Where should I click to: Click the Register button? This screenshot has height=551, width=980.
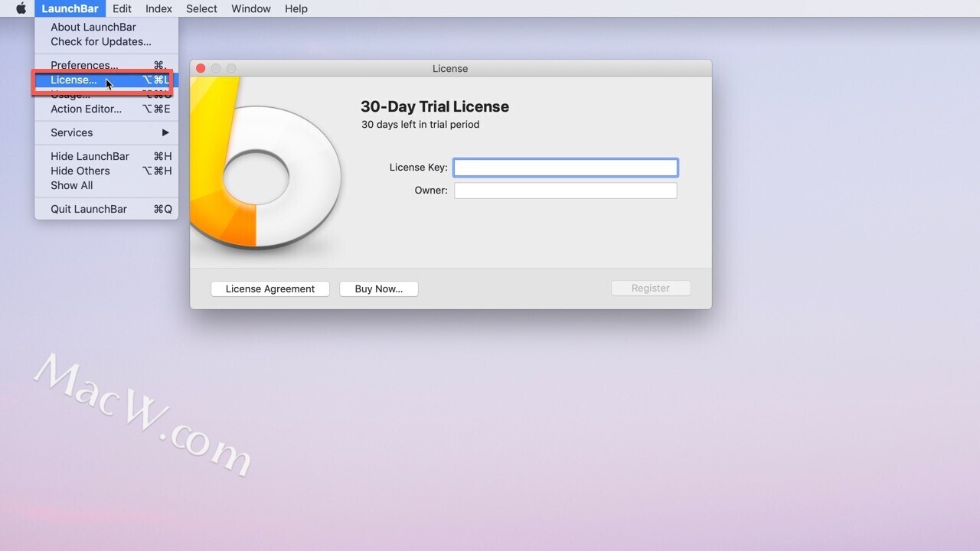(651, 288)
